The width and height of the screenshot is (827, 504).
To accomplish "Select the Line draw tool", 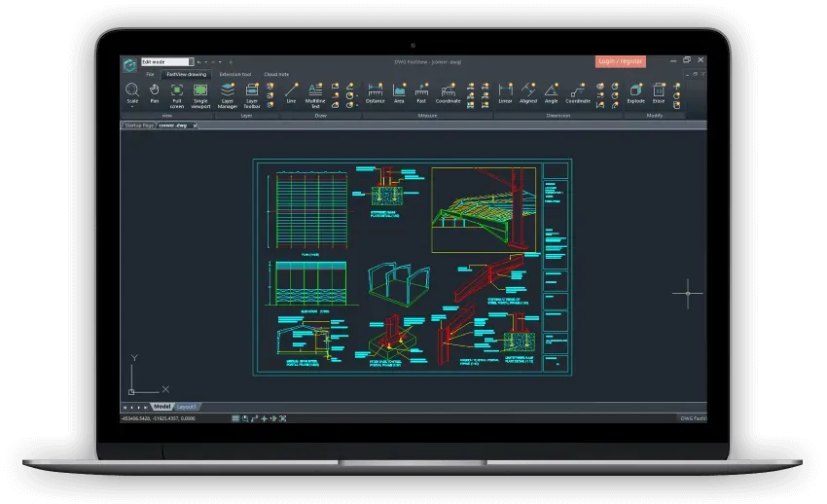I will pyautogui.click(x=291, y=93).
